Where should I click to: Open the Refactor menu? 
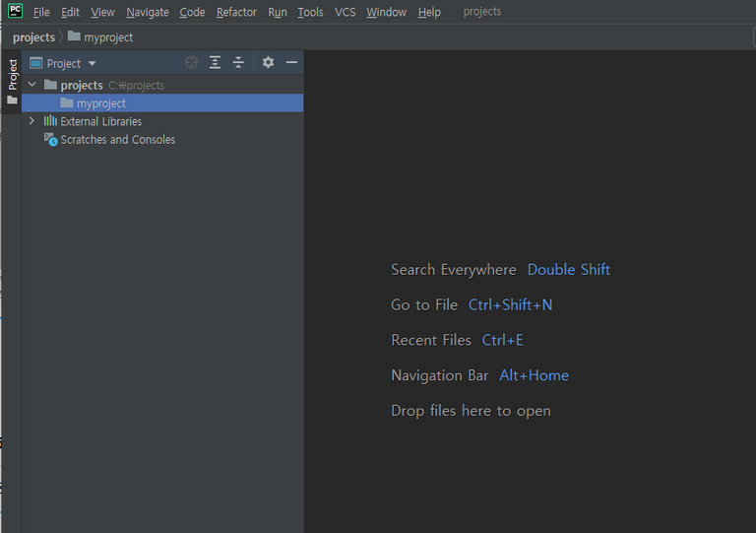[236, 12]
